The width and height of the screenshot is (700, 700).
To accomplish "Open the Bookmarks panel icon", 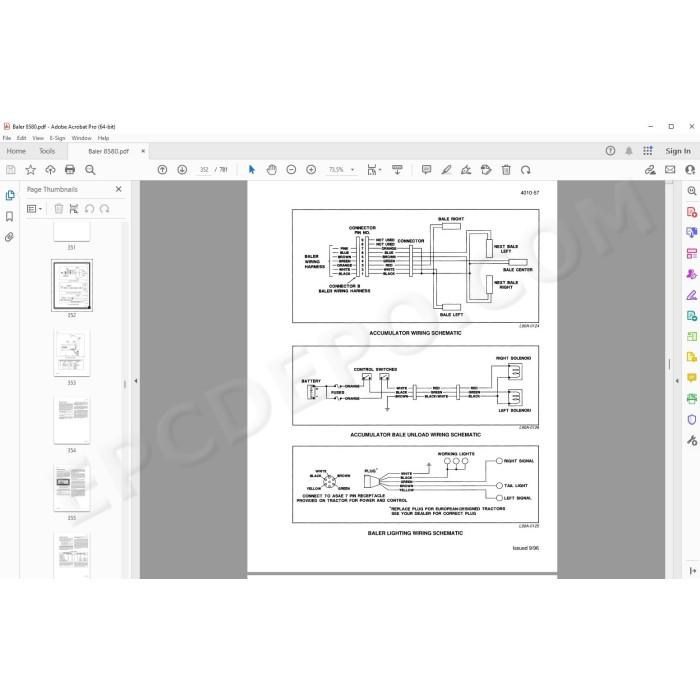I will [9, 217].
